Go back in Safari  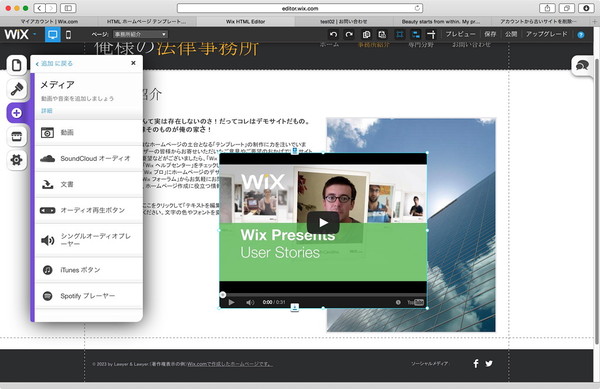[x=39, y=8]
